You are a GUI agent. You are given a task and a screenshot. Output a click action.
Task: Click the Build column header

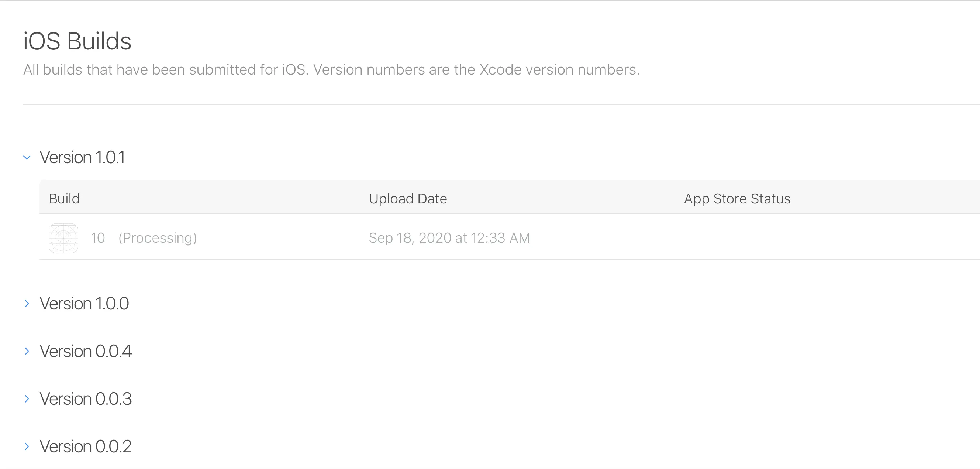64,199
